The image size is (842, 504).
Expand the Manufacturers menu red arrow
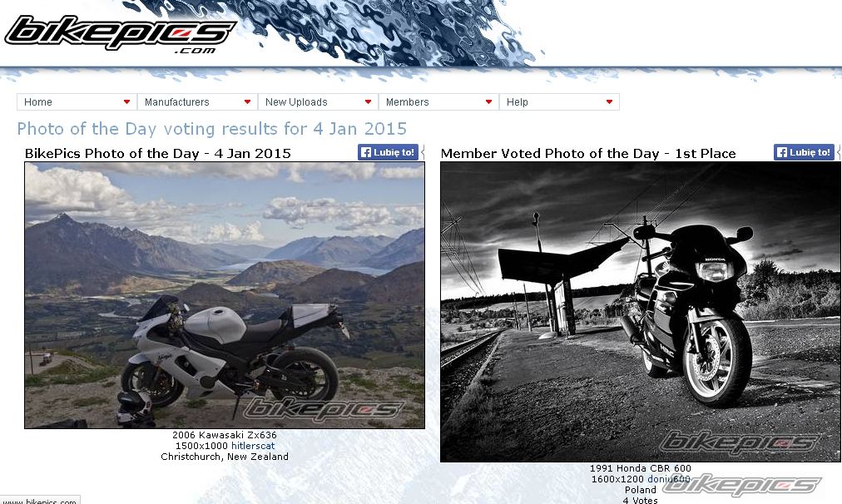click(x=247, y=102)
